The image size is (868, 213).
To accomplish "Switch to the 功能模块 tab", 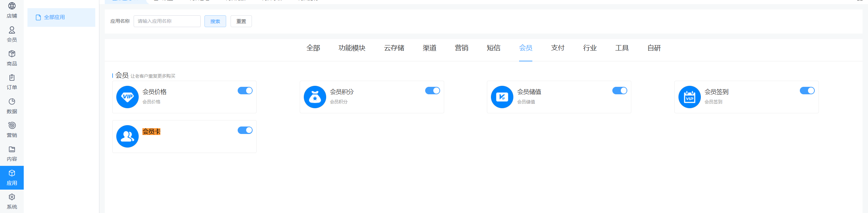I will point(352,48).
